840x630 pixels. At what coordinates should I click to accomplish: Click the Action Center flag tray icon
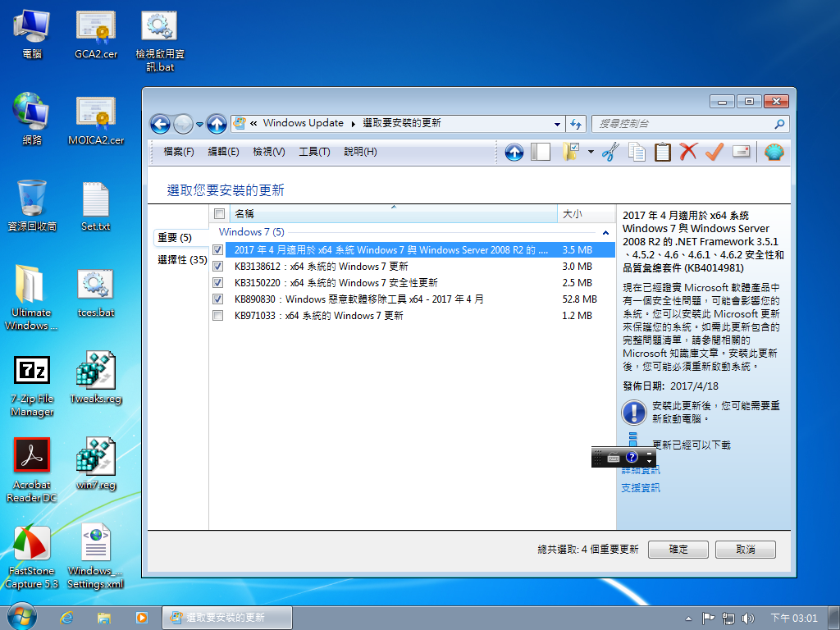click(708, 619)
